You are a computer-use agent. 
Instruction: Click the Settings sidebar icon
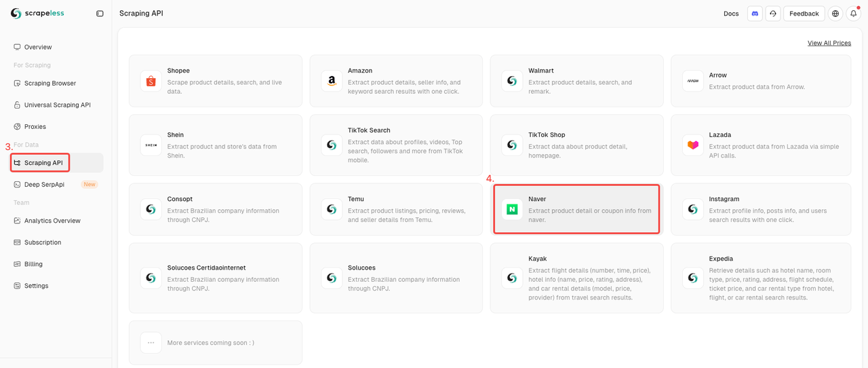pos(18,285)
